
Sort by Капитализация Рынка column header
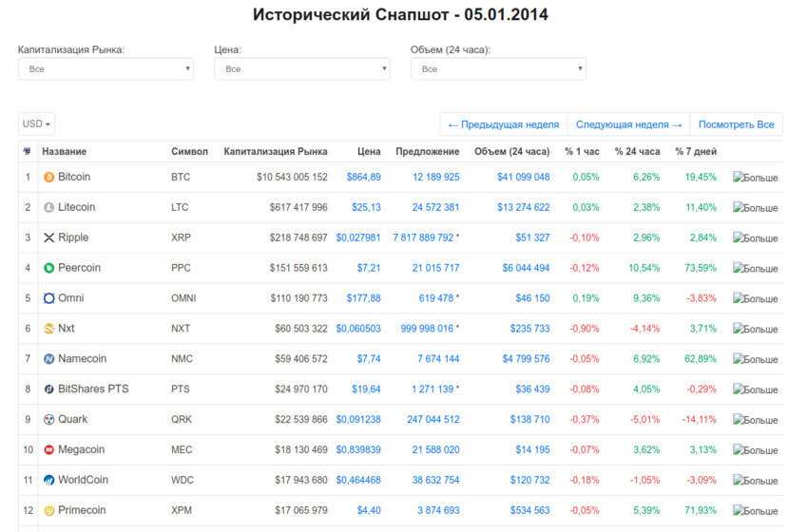pos(276,152)
